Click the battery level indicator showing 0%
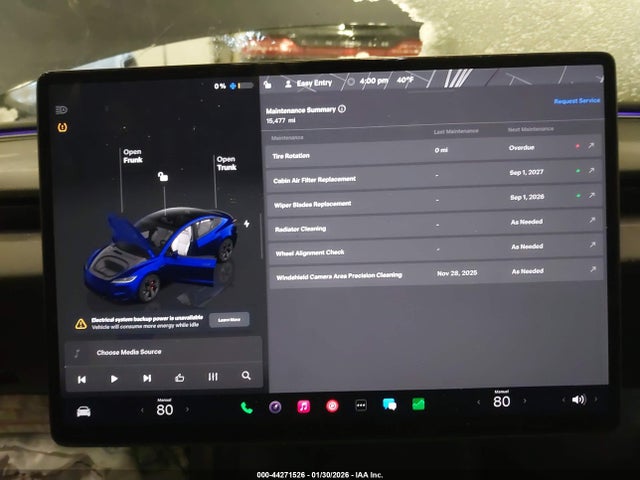The width and height of the screenshot is (640, 480). coord(233,86)
